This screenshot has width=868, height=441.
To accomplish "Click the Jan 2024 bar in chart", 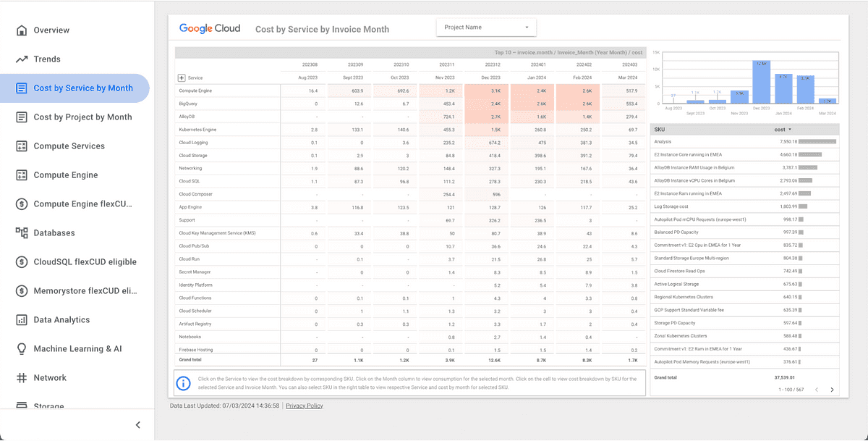I will click(783, 89).
